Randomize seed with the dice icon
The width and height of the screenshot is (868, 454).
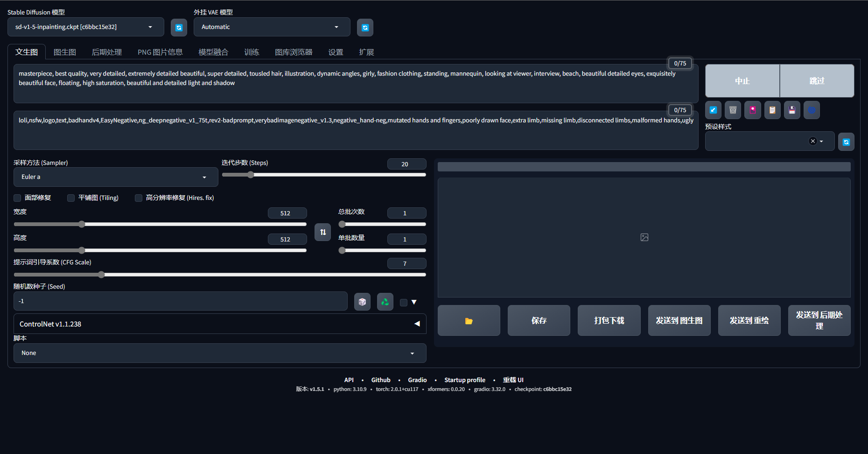tap(362, 302)
